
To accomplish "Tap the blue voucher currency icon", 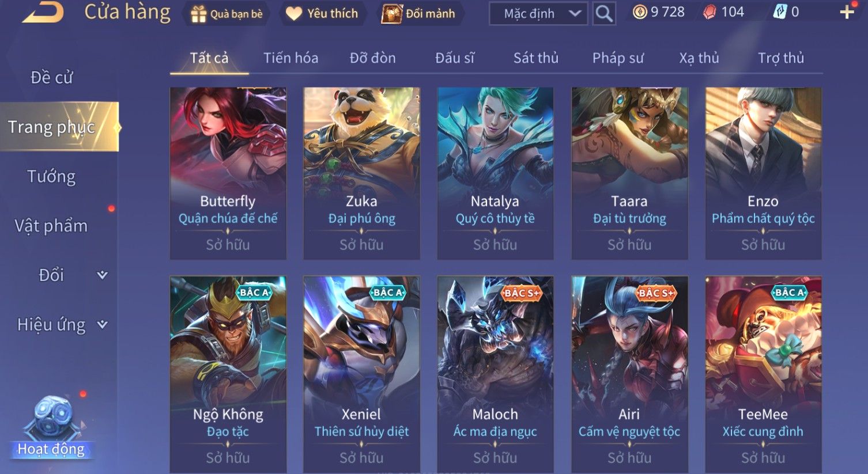I will (x=780, y=12).
